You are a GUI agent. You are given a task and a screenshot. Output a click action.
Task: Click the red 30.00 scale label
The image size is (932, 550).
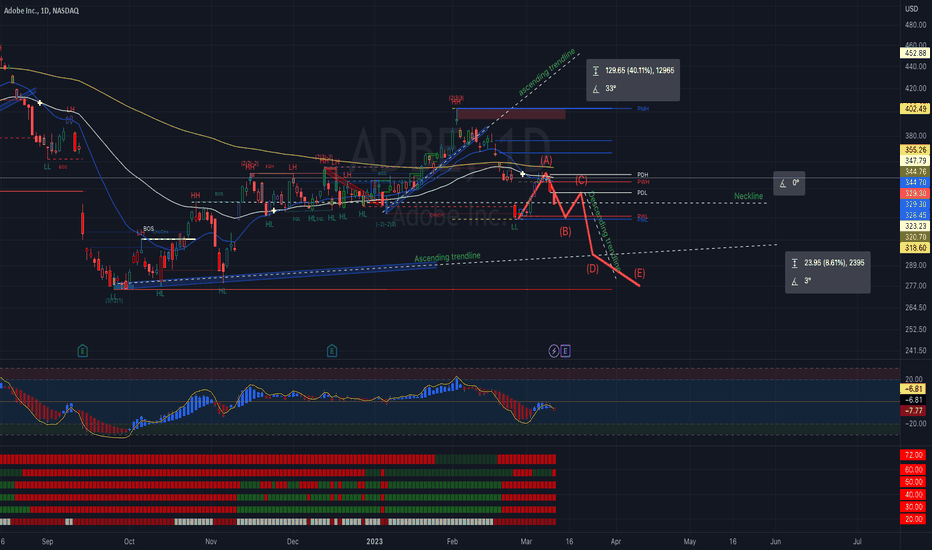tap(913, 507)
